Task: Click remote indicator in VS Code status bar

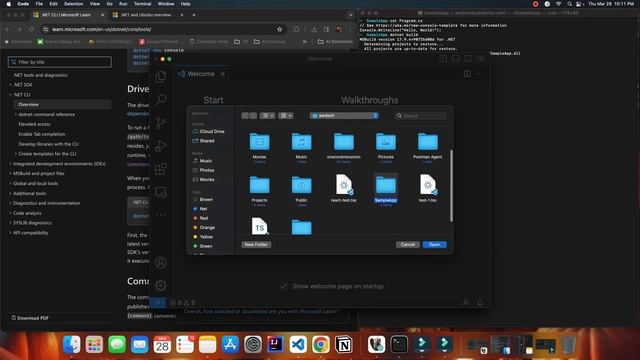Action: click(157, 303)
